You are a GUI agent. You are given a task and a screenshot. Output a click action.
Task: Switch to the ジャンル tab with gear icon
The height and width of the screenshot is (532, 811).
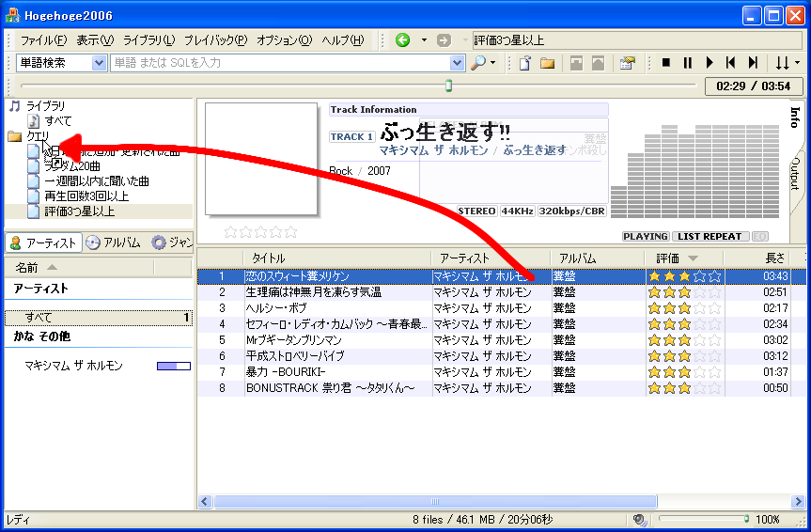(x=172, y=243)
